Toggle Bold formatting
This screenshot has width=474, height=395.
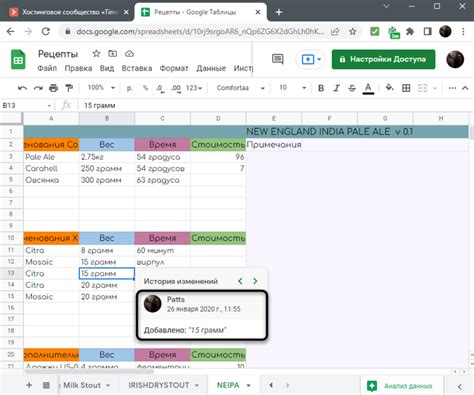click(x=321, y=88)
